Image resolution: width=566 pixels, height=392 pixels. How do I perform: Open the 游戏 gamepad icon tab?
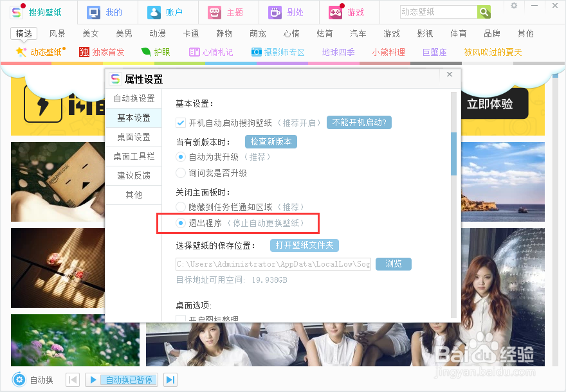[335, 13]
